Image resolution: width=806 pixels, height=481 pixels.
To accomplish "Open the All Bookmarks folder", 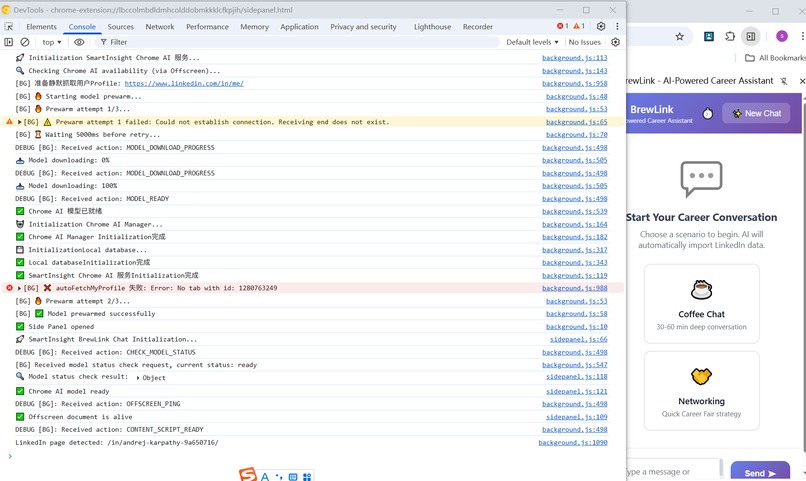I will pyautogui.click(x=775, y=58).
